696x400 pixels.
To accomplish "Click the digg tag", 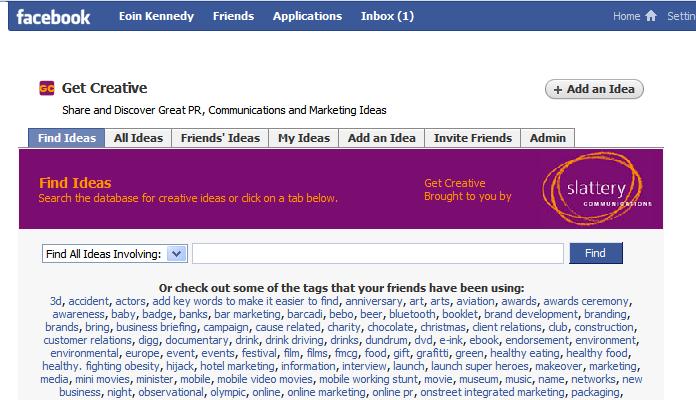I will (x=148, y=341).
